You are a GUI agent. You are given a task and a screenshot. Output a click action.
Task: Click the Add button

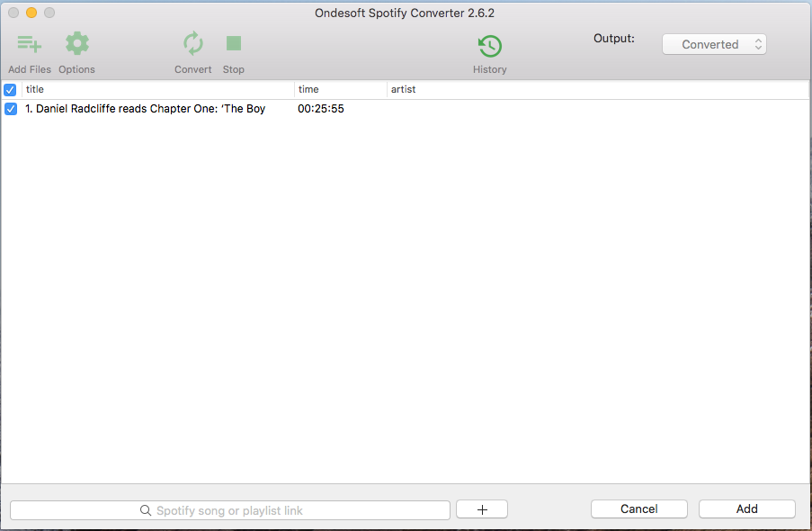pyautogui.click(x=746, y=509)
